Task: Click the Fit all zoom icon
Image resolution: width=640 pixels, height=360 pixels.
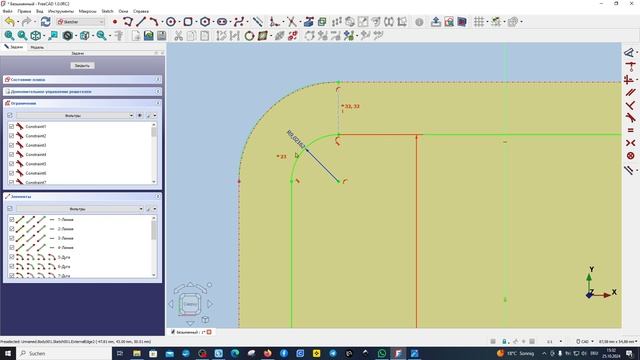Action: pos(9,36)
